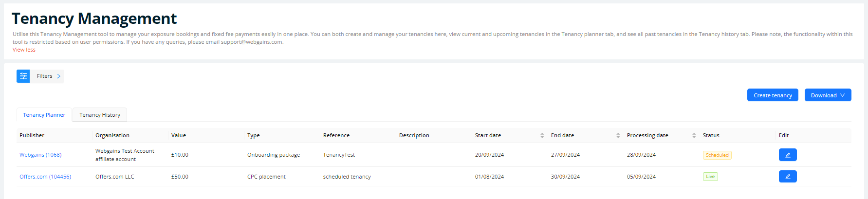Click the Scheduled status badge

tap(717, 155)
